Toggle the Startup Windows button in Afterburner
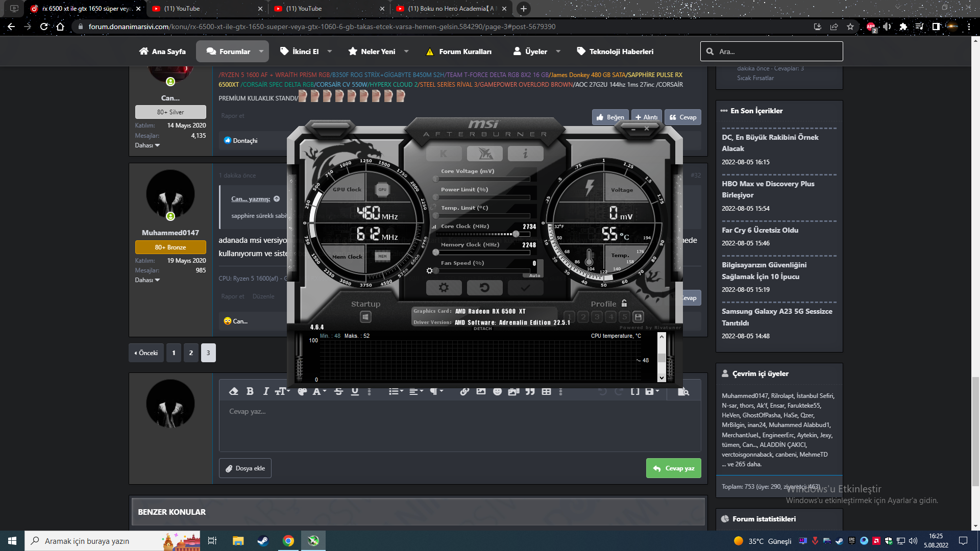Screen dimensions: 980x551 pyautogui.click(x=365, y=317)
